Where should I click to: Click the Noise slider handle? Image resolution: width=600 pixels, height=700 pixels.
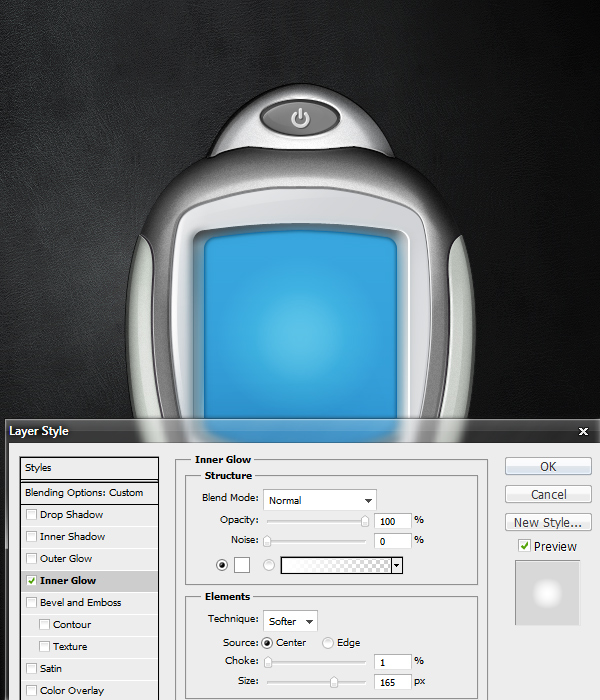point(267,541)
